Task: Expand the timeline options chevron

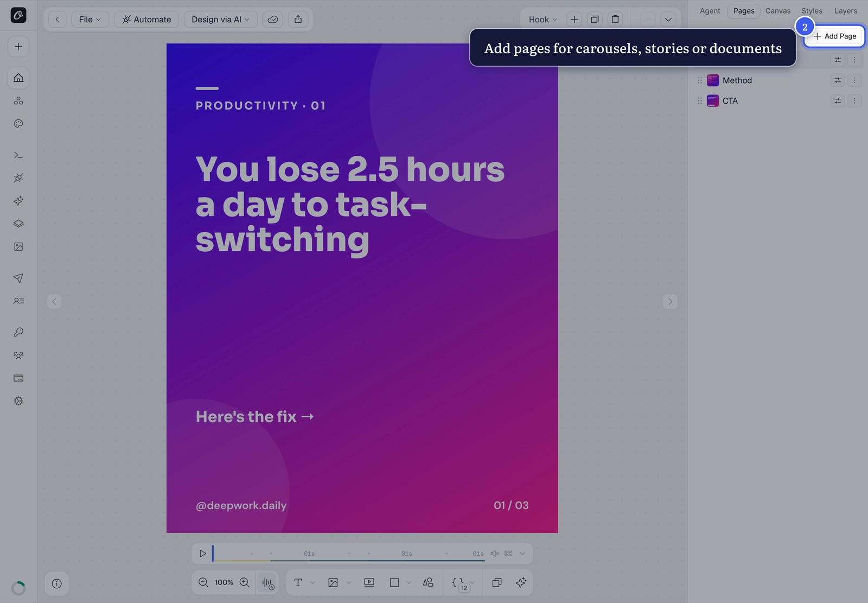Action: pyautogui.click(x=522, y=554)
